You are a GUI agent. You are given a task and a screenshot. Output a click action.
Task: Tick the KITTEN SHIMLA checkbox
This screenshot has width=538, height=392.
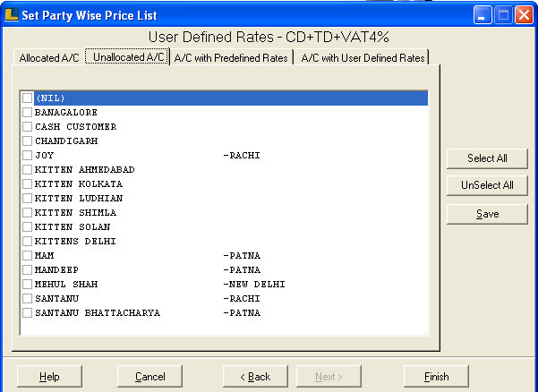click(27, 213)
